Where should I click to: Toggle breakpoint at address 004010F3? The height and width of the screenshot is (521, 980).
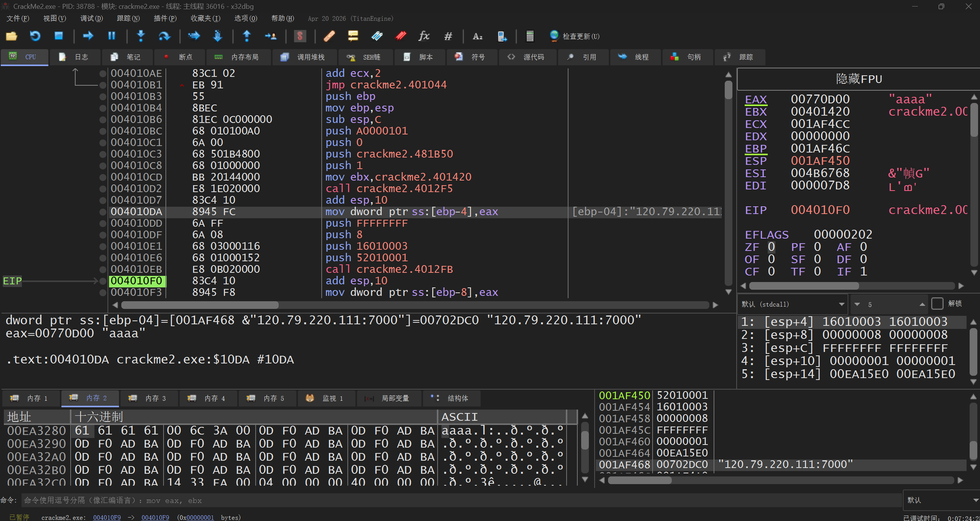click(102, 292)
